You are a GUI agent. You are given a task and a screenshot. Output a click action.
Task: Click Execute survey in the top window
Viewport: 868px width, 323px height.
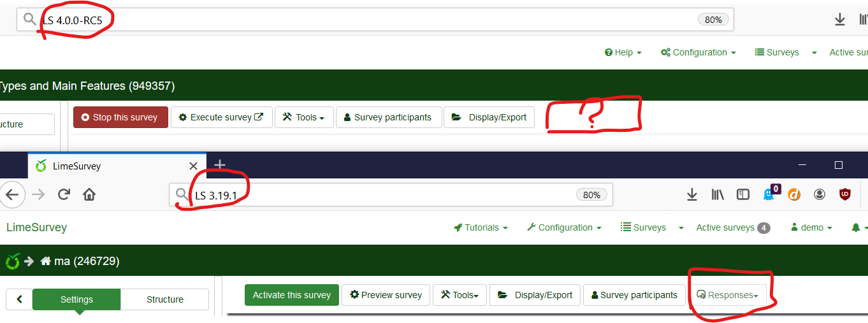[x=221, y=117]
